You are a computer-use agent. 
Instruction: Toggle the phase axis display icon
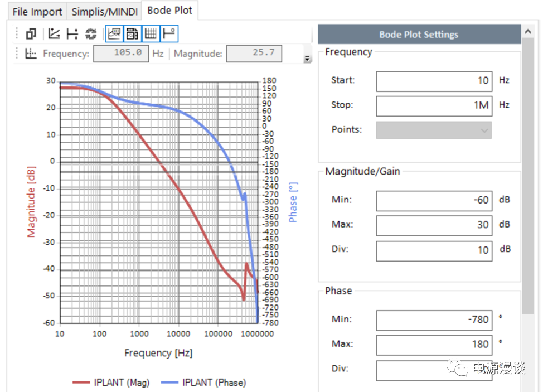(x=169, y=34)
